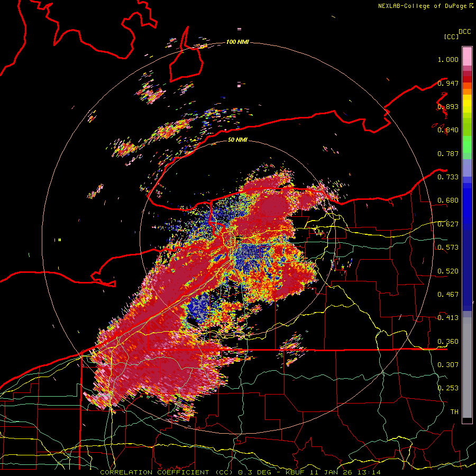
Task: Click the TH threshold label
Action: click(454, 411)
